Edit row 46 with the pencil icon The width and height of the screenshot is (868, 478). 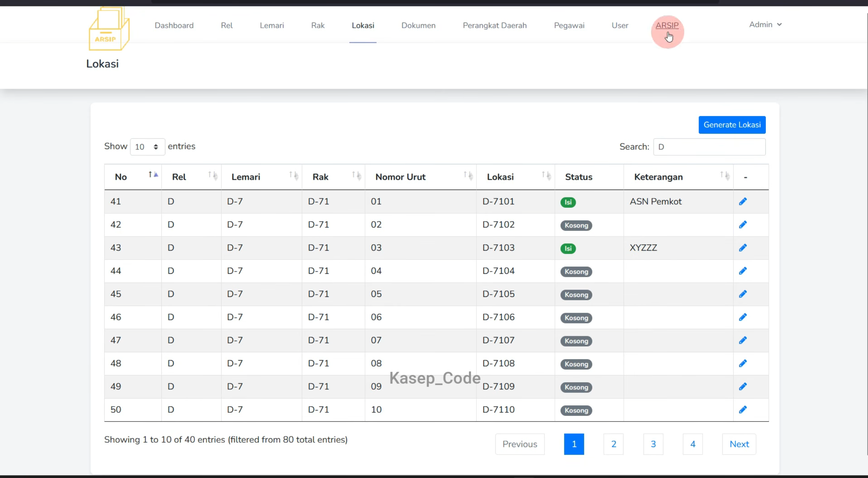743,317
